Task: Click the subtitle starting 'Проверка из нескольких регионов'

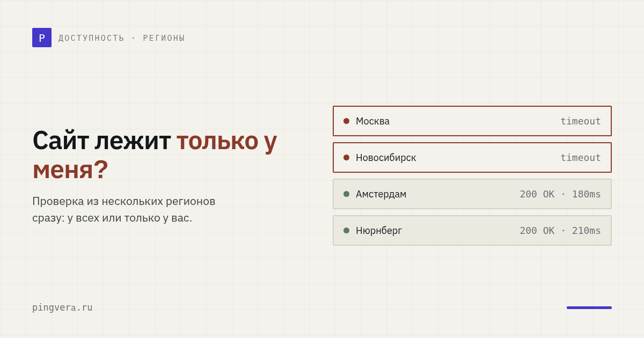Action: [x=124, y=209]
